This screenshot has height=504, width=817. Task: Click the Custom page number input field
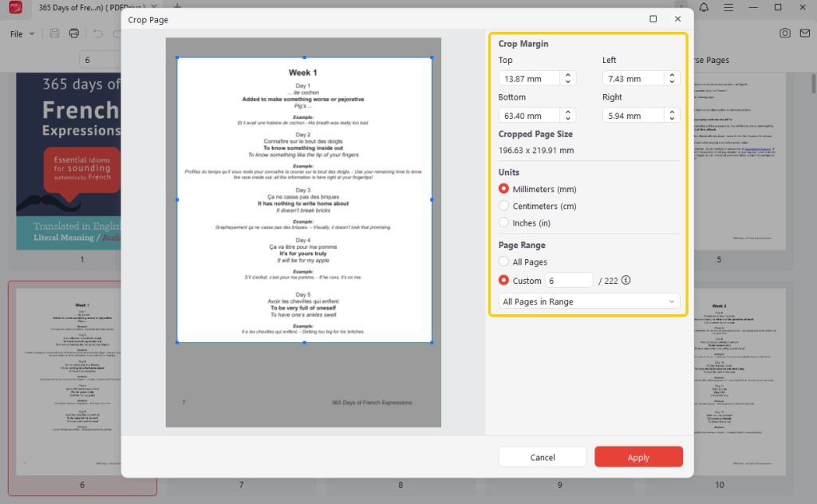(x=568, y=280)
